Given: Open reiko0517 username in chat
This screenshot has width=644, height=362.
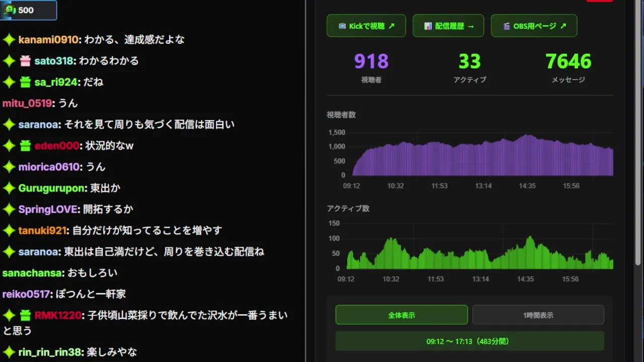Looking at the screenshot, I should click(x=26, y=294).
